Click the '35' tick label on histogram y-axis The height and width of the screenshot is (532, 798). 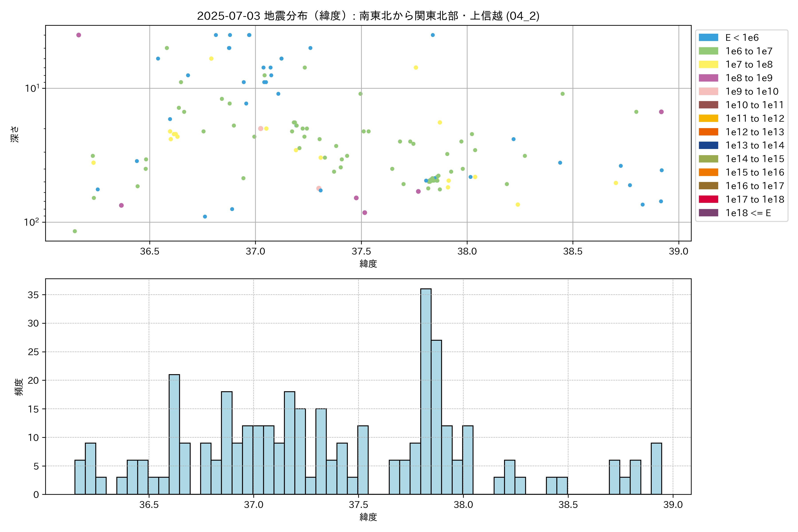point(33,295)
